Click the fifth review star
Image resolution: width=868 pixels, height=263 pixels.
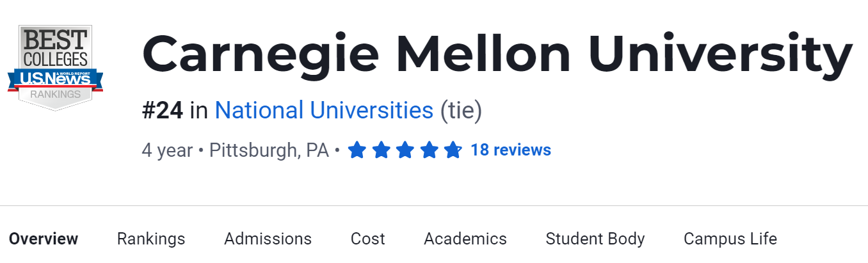[453, 150]
